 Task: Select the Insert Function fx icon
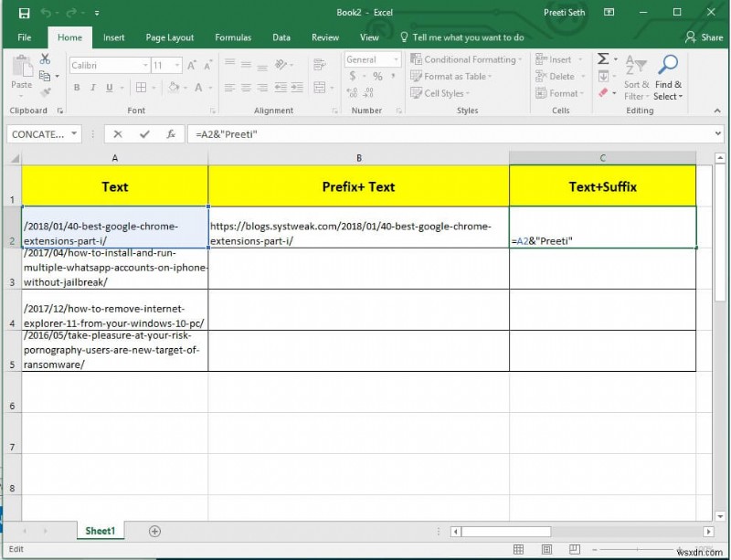click(x=171, y=133)
